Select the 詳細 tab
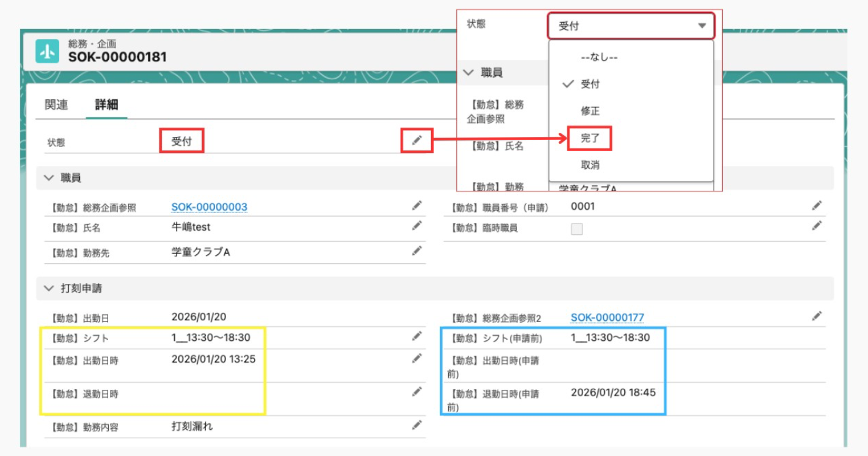868x456 pixels. 107,105
